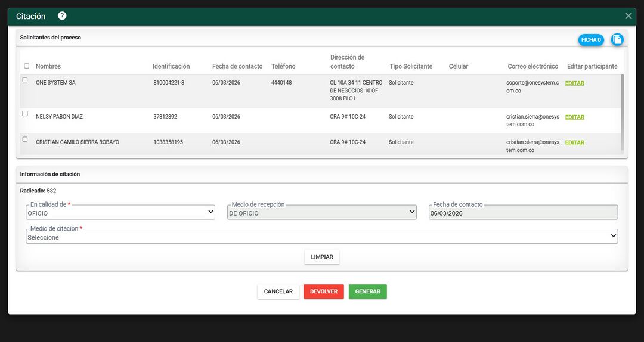
Task: Click the applicants table vertical scrollbar
Action: tap(623, 112)
